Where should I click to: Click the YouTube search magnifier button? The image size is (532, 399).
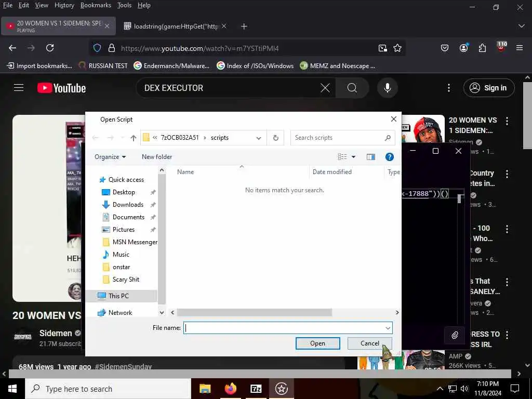(x=352, y=88)
